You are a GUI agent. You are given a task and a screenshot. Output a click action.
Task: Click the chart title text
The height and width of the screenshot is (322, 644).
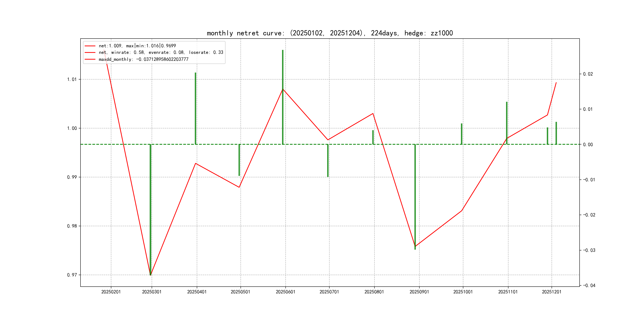(330, 33)
